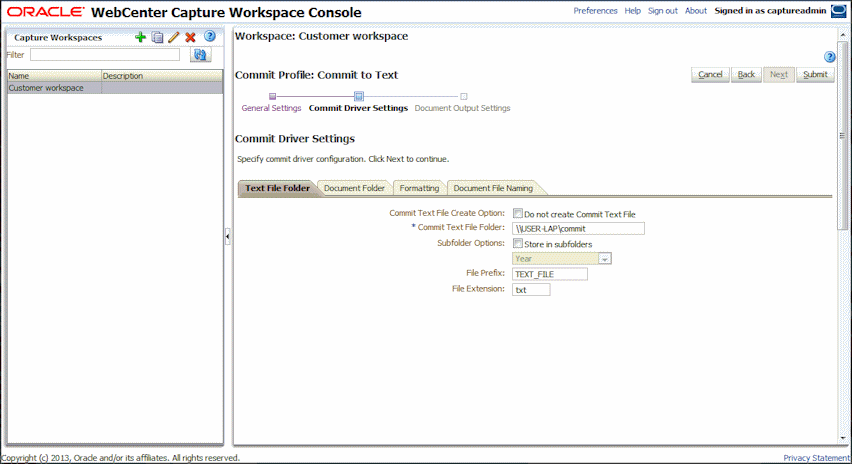Select Commit Driver Settings step marker
The image size is (852, 464).
click(359, 96)
